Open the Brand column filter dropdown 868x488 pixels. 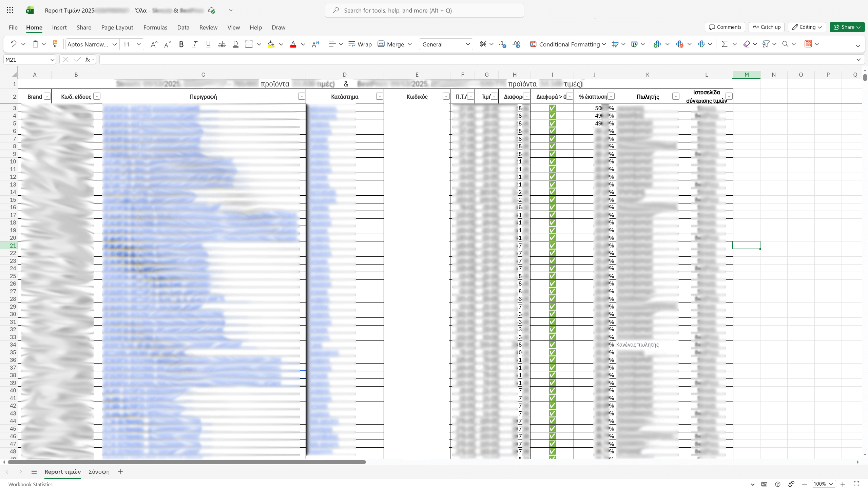47,96
